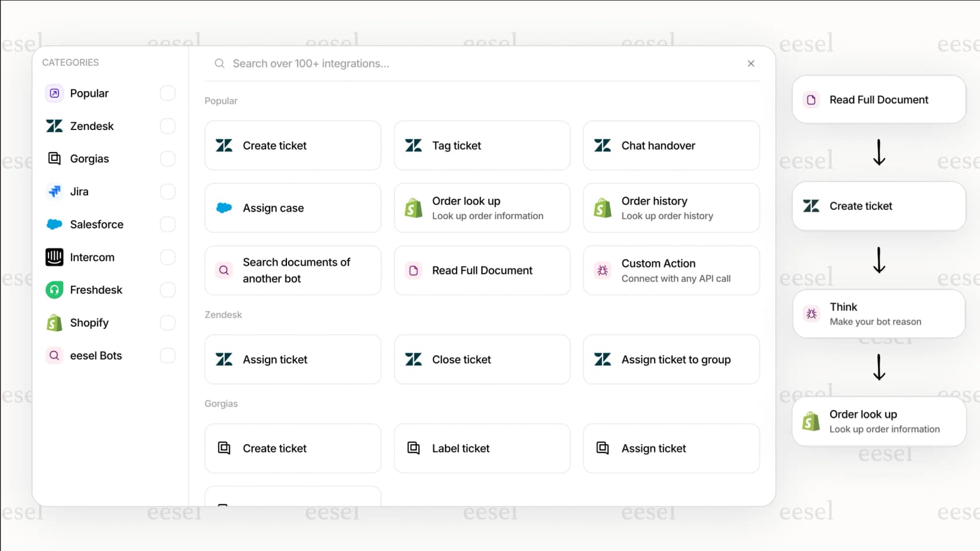
Task: Select the Order history card
Action: 671,208
